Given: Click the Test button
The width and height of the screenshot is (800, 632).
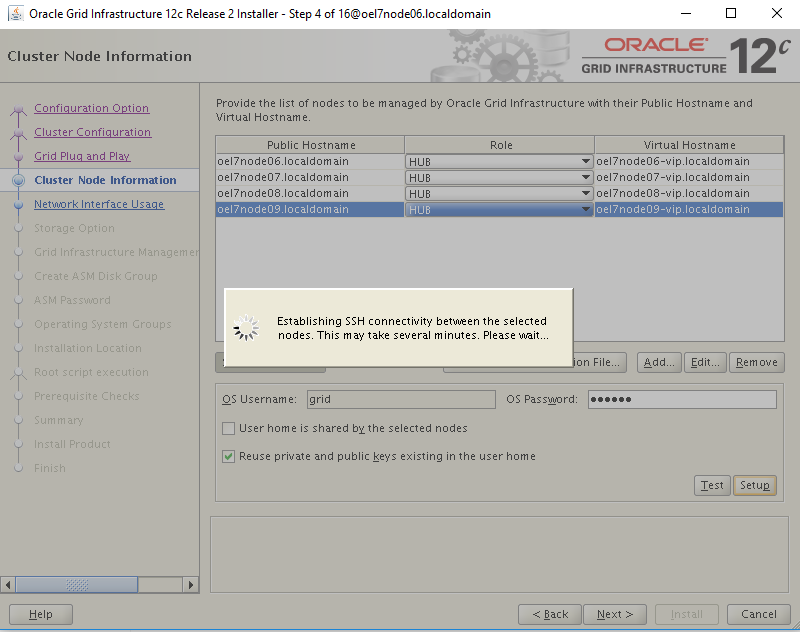Looking at the screenshot, I should 712,486.
